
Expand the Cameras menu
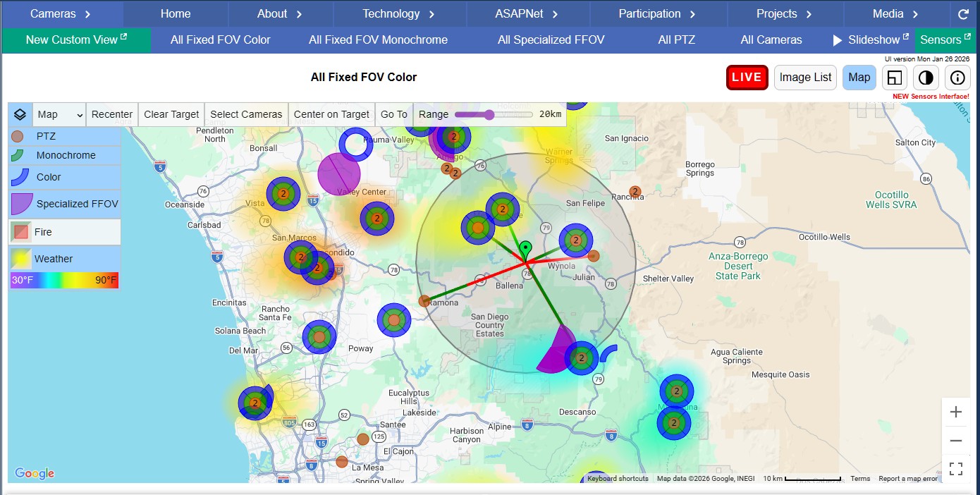pos(61,14)
